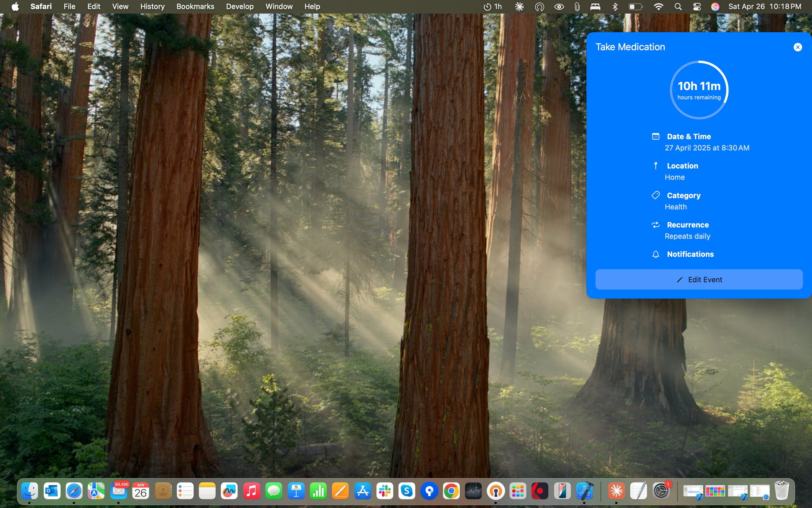
Task: Open Google Chrome from the Dock
Action: click(451, 491)
